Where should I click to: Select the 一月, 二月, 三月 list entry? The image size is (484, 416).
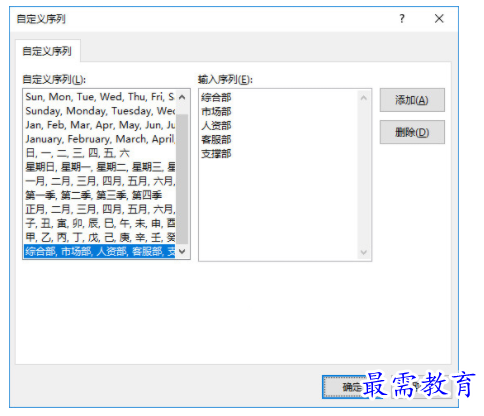pyautogui.click(x=100, y=181)
